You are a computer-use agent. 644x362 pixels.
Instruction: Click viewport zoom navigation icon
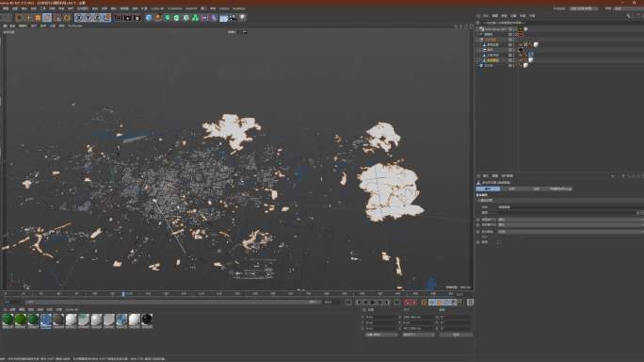[x=460, y=25]
